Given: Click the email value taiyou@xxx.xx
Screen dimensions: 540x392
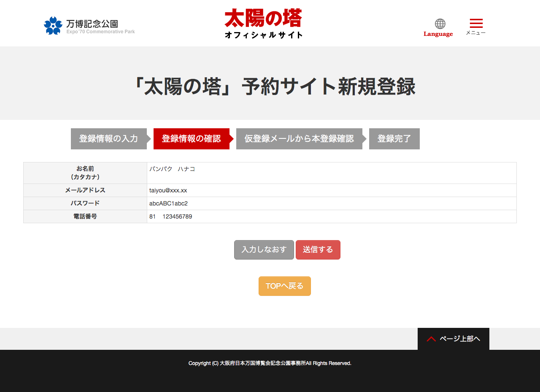Looking at the screenshot, I should point(168,190).
